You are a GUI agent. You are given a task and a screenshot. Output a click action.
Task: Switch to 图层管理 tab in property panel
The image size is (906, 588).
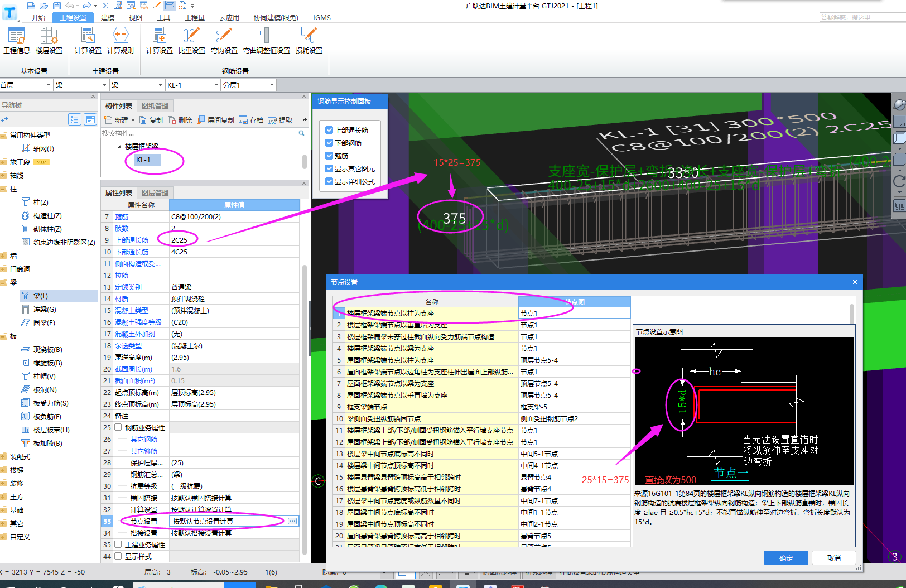tap(155, 193)
